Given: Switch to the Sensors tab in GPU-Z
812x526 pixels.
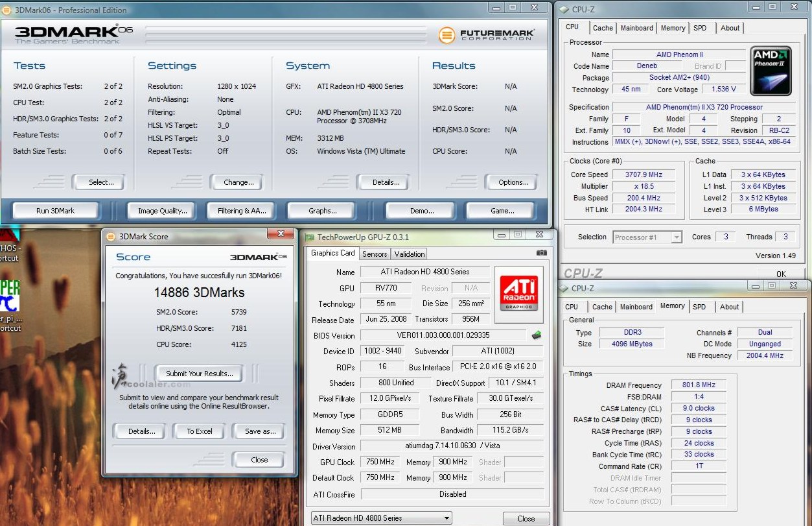Looking at the screenshot, I should (375, 254).
